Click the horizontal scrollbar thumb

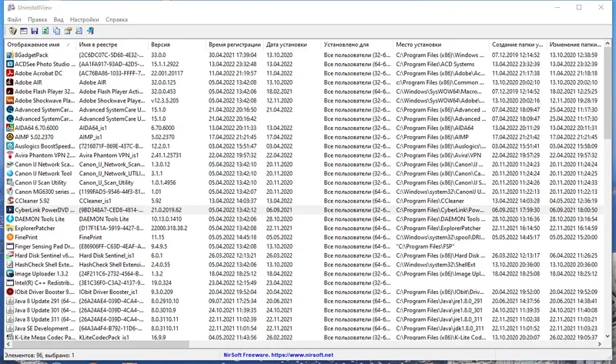point(100,344)
